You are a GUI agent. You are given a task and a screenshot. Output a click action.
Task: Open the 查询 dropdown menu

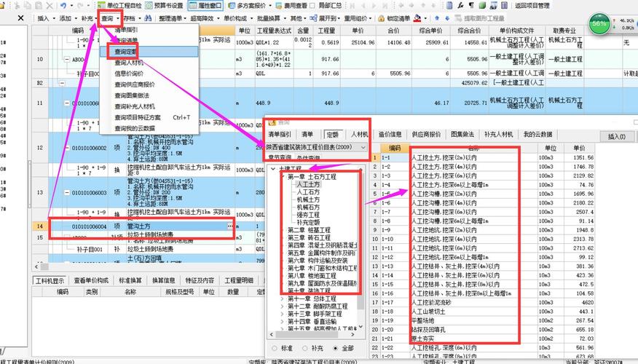(x=110, y=18)
